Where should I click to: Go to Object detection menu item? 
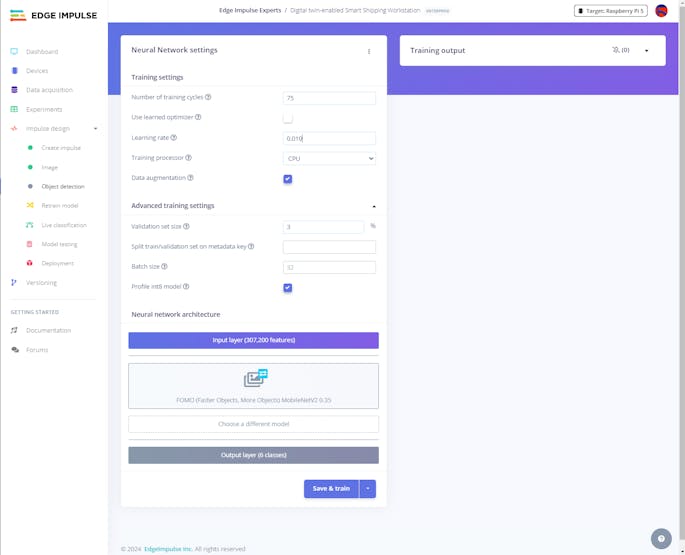tap(63, 187)
